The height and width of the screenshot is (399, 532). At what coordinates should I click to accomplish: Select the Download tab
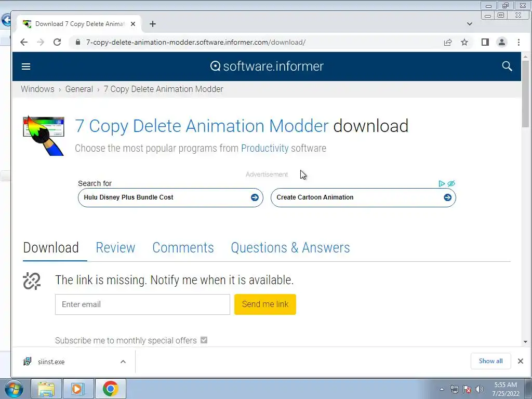[51, 248]
